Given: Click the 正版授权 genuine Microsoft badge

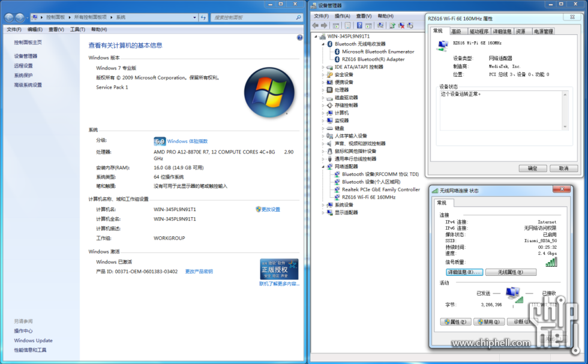Looking at the screenshot, I should click(279, 269).
